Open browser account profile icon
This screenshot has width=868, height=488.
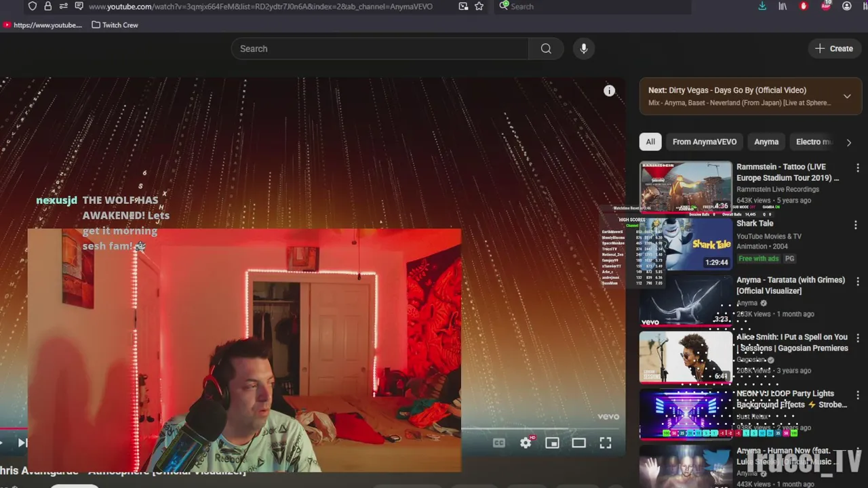tap(846, 6)
